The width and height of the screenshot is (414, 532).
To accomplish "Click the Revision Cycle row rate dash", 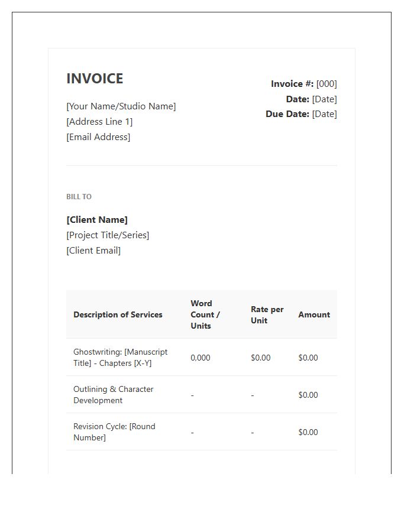I will click(253, 433).
